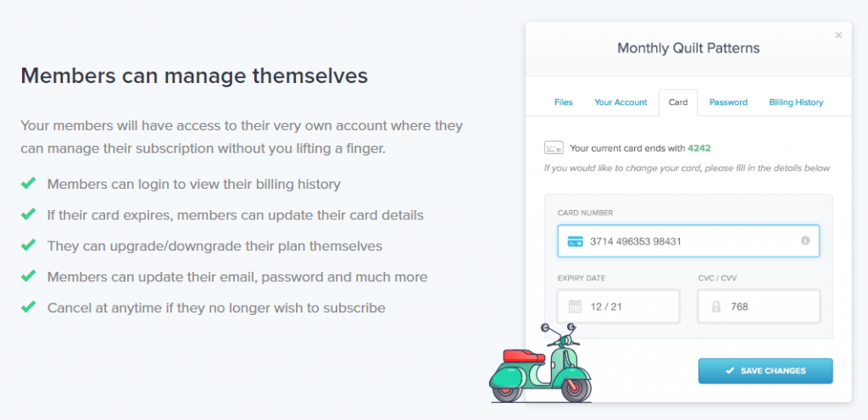Click checkmark beside Cancel at anytime bullet
This screenshot has height=420, width=868.
click(x=28, y=307)
